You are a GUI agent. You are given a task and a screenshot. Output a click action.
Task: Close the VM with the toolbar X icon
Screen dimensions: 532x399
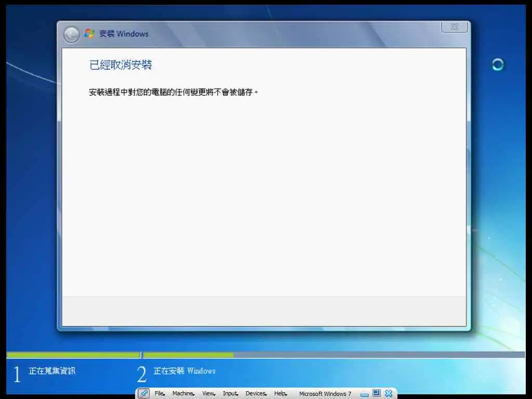tap(389, 394)
